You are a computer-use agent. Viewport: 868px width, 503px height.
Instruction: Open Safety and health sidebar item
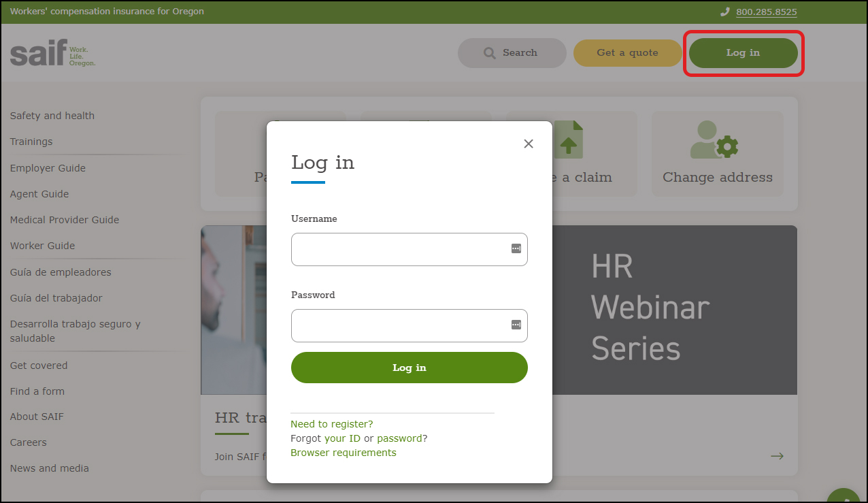pos(52,116)
